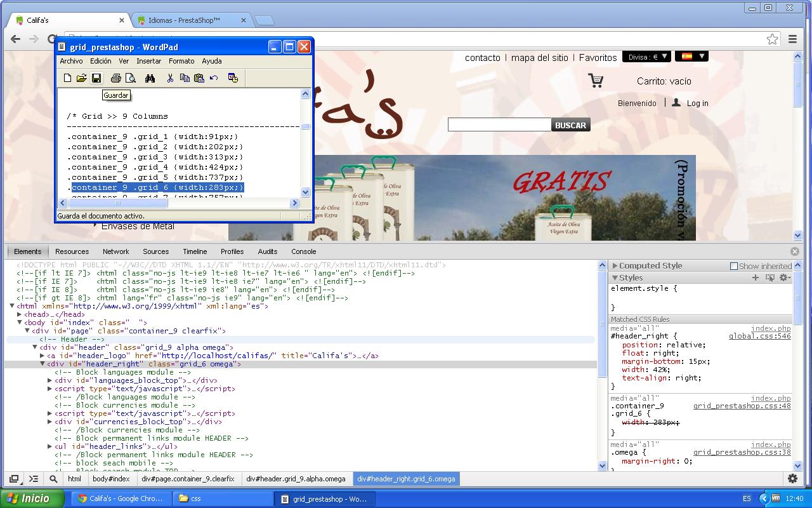Click the WordPad vertical scrollbar thumb
The width and height of the screenshot is (812, 508).
tap(306, 126)
